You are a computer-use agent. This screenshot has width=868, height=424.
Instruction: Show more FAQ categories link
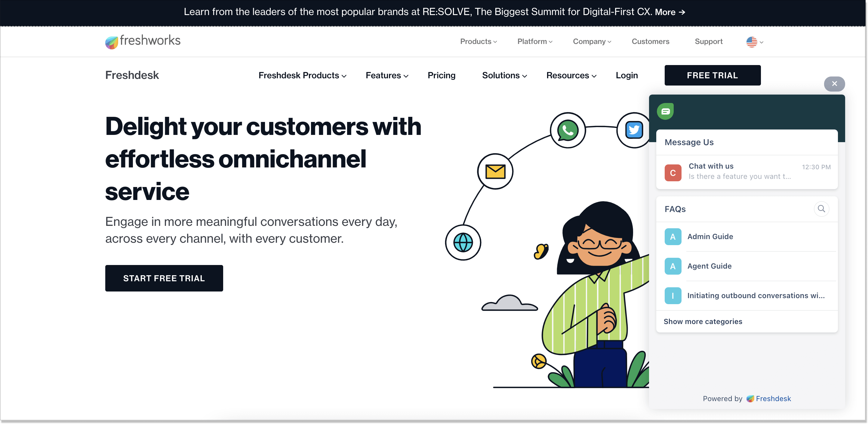coord(703,321)
